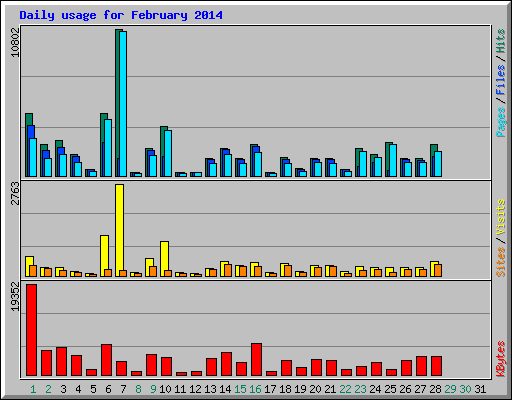The width and height of the screenshot is (512, 400).
Task: Click the day 10 label on x-axis
Action: [165, 389]
